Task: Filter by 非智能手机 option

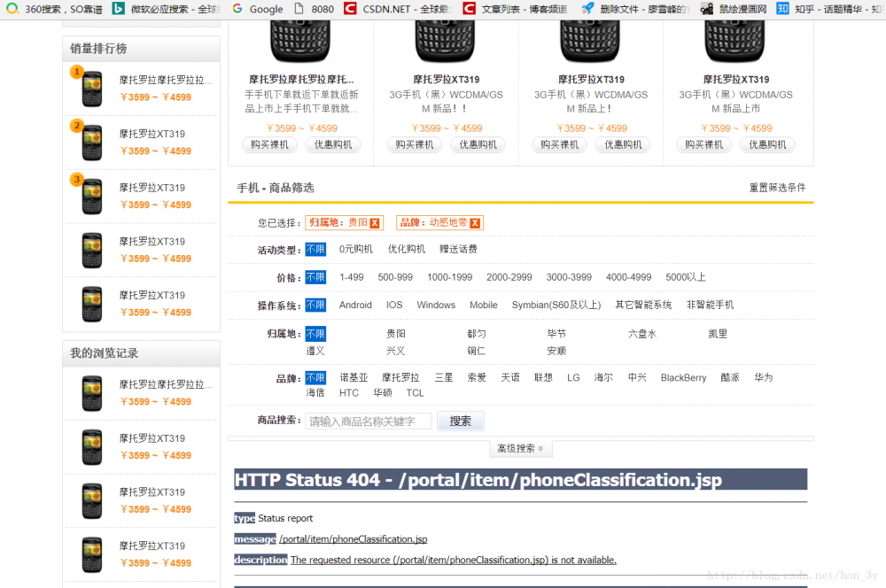Action: [710, 305]
